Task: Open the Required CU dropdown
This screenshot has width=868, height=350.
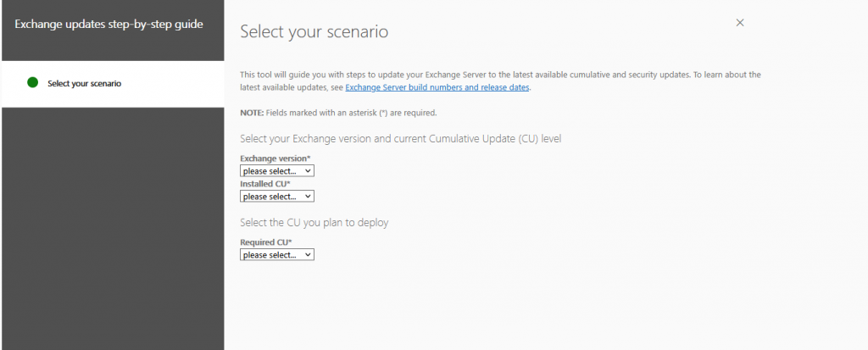Action: click(277, 255)
